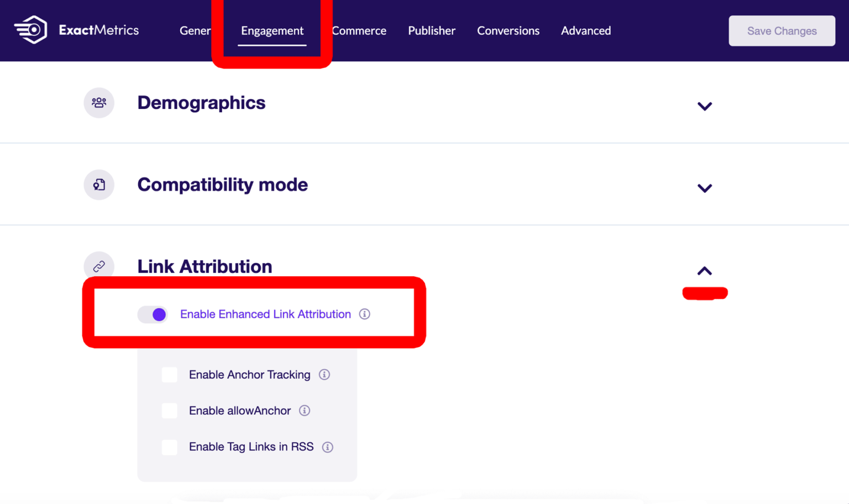Click the Save Changes button
This screenshot has width=849, height=504.
(x=782, y=30)
